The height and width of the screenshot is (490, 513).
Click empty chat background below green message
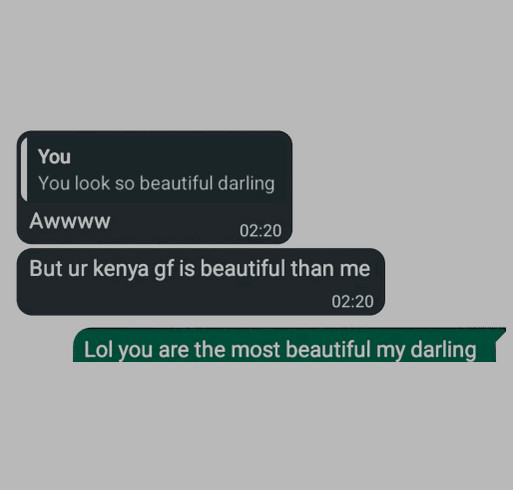[x=256, y=427]
